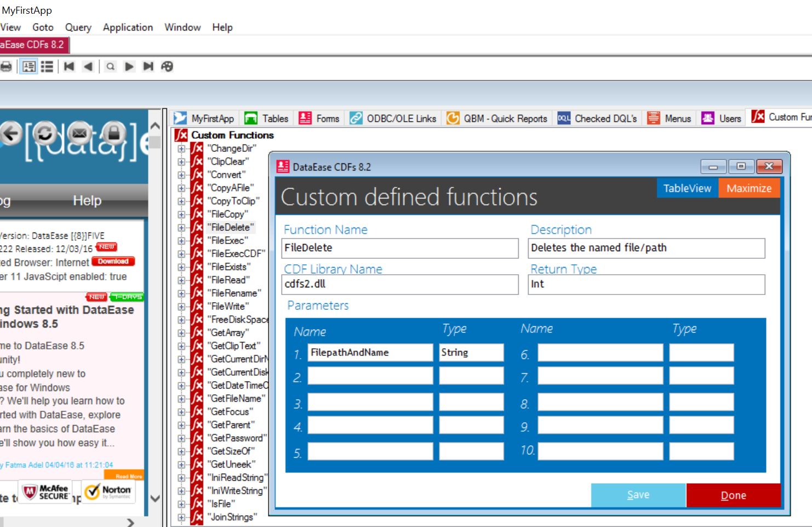This screenshot has height=527, width=812.
Task: Select the "IsFile" function item
Action: point(221,504)
